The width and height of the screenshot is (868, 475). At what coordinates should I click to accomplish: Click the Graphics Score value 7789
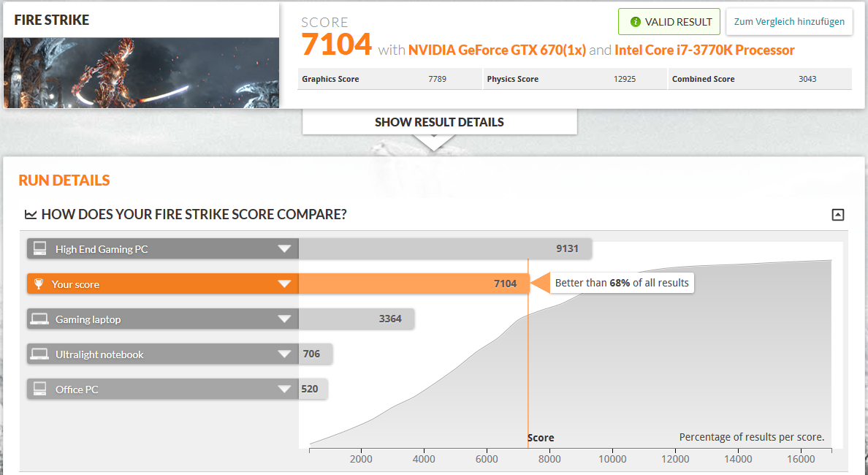click(x=438, y=79)
